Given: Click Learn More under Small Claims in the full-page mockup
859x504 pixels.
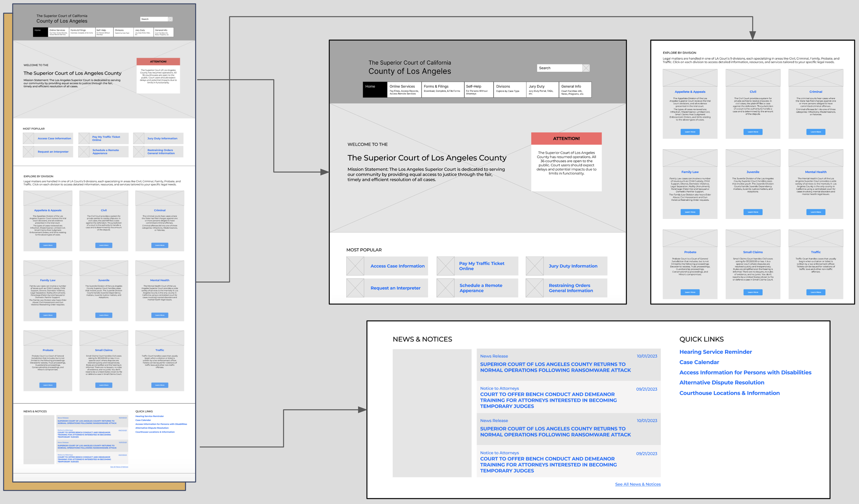Looking at the screenshot, I should [104, 385].
